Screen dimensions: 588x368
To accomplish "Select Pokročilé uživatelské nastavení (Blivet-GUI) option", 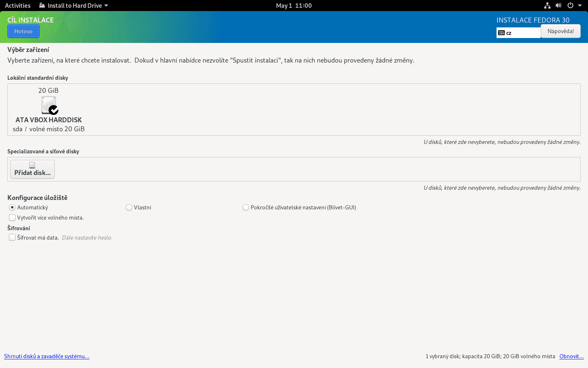I will click(x=246, y=207).
